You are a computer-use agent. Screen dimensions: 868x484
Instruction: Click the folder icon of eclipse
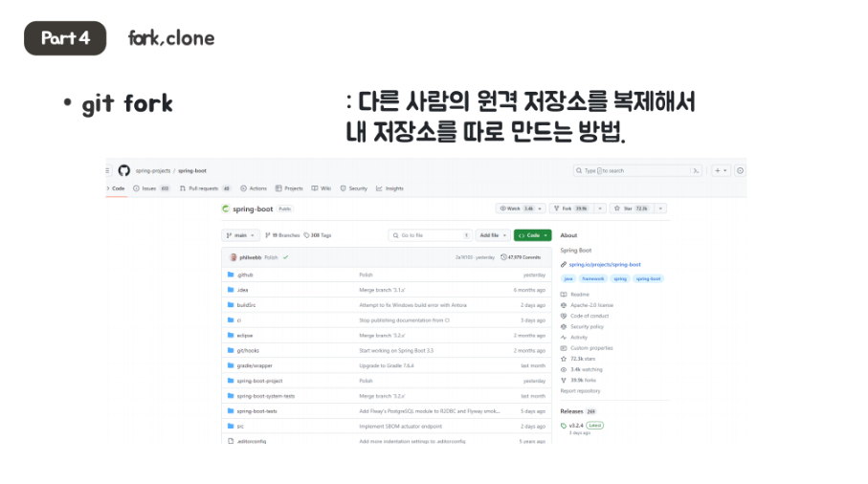(231, 335)
